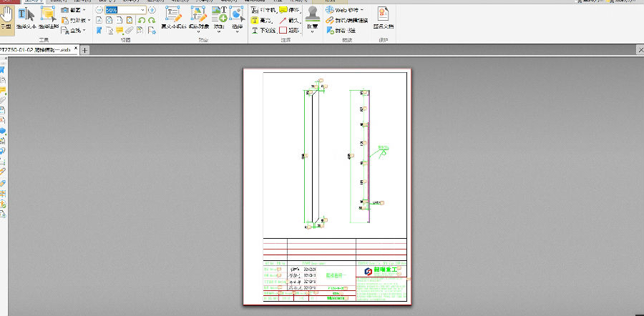Select the Hand tool
The width and height of the screenshot is (644, 316).
point(6,16)
